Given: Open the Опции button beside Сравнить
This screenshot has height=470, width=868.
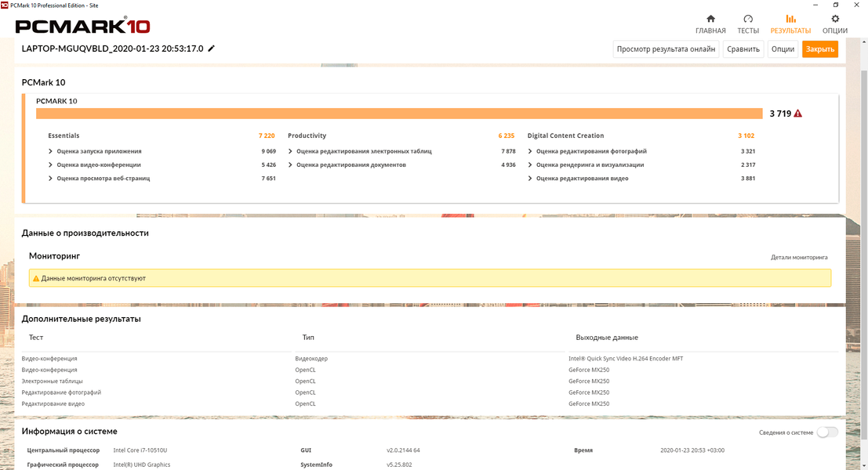Looking at the screenshot, I should tap(783, 49).
